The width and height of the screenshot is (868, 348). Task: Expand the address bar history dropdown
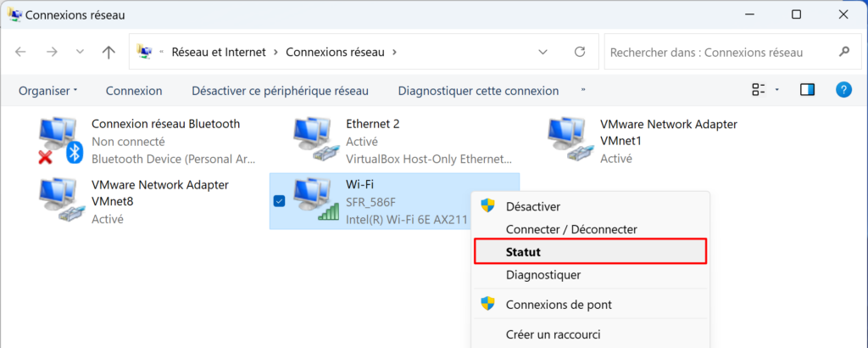click(543, 52)
